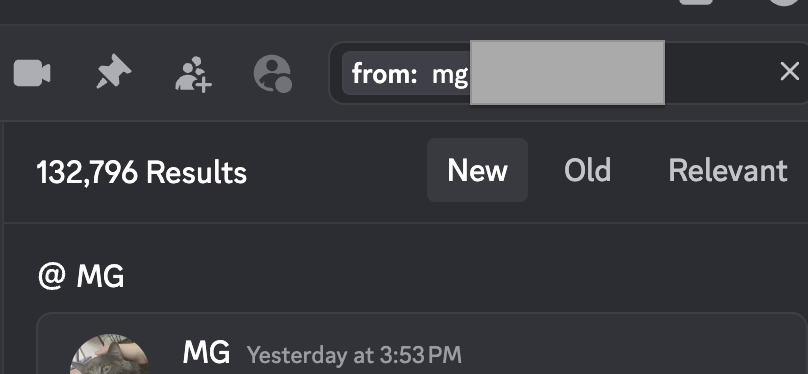808x374 pixels.
Task: Jump to message dated Yesterday at 3:53 PM
Action: pos(354,354)
